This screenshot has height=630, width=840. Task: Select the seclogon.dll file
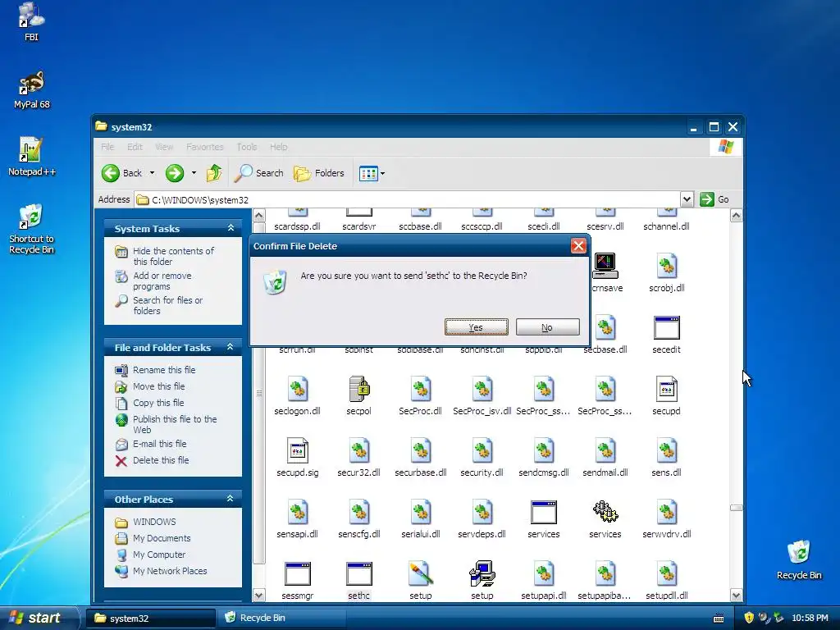pos(297,390)
